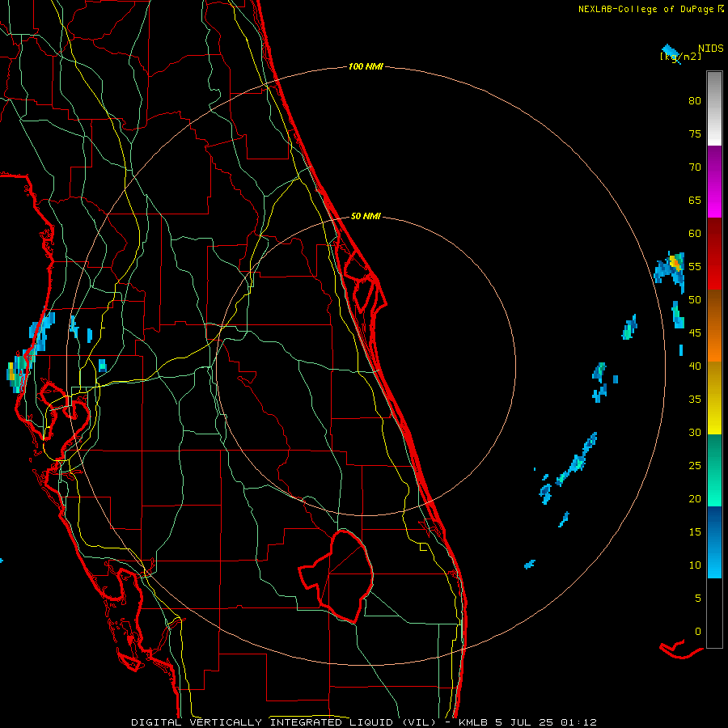Click the Lake Okeechobee outline on map
728x728 pixels.
[337, 576]
